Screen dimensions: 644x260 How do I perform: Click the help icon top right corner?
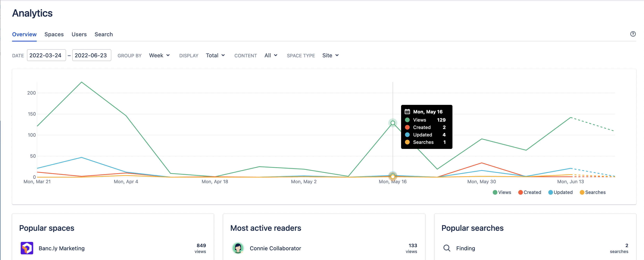click(633, 34)
